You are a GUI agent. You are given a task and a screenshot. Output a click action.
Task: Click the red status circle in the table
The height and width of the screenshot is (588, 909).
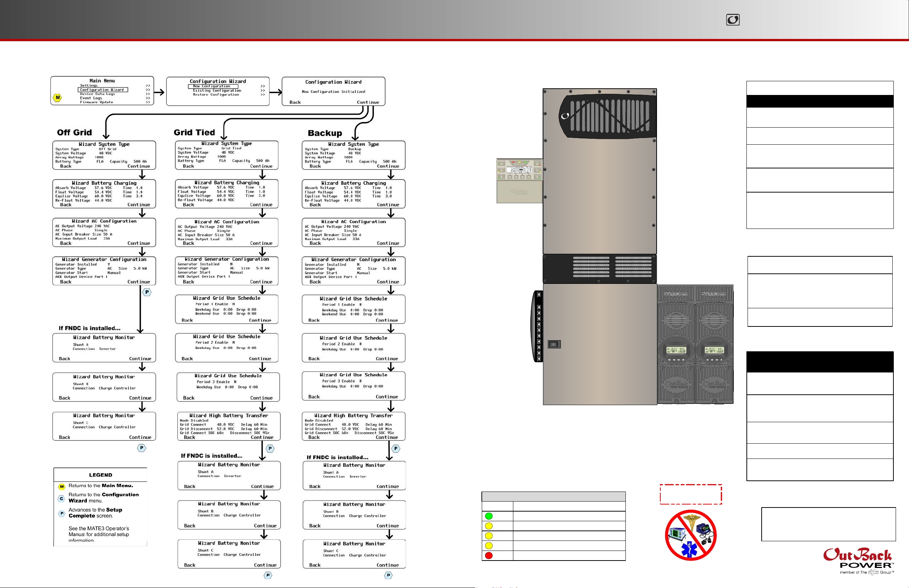(488, 556)
